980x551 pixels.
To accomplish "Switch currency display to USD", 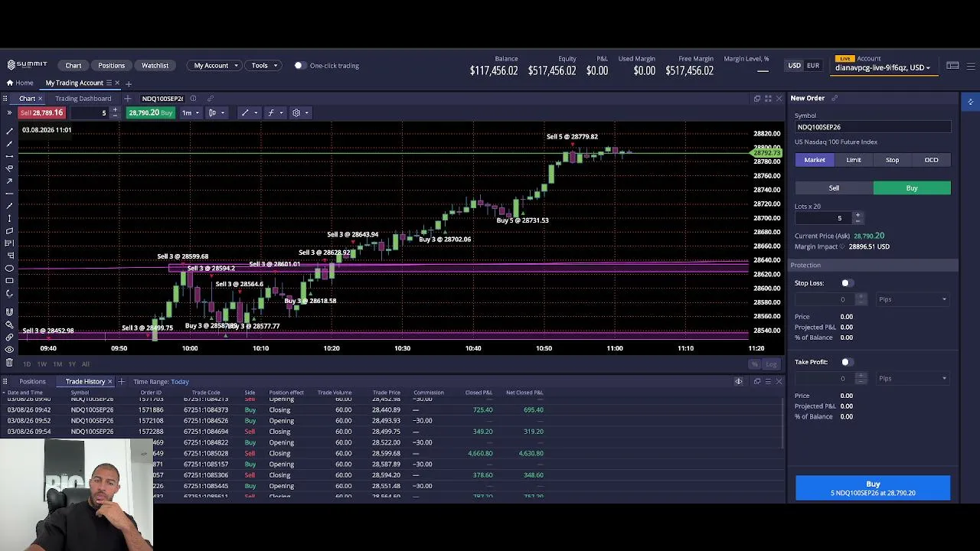I will [795, 66].
